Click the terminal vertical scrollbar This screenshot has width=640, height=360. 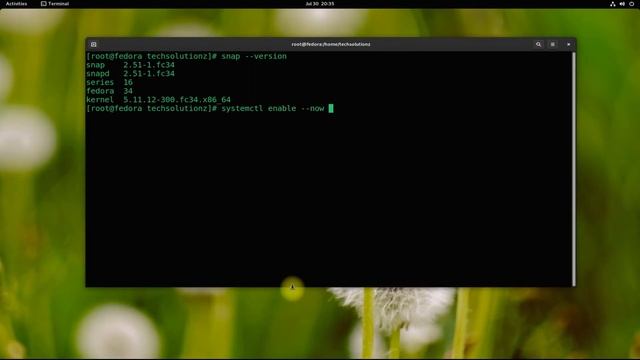tap(574, 169)
